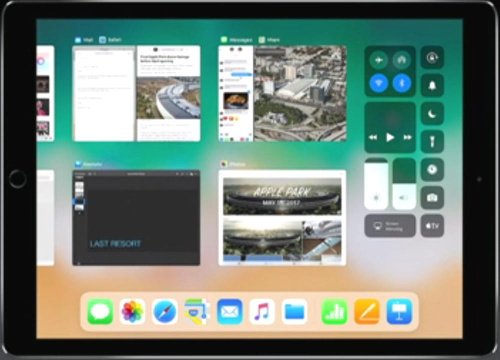Adjust the screen brightness slider
Viewport: 500px width, 360px height.
click(x=376, y=184)
